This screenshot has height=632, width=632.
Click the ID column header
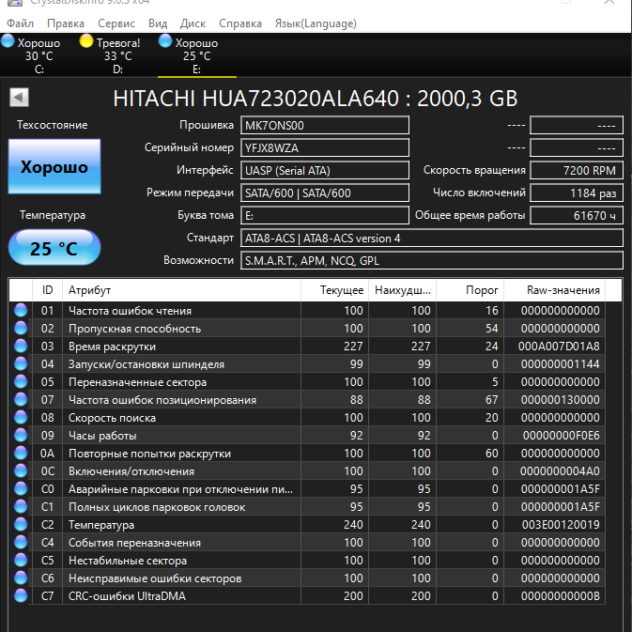(47, 290)
